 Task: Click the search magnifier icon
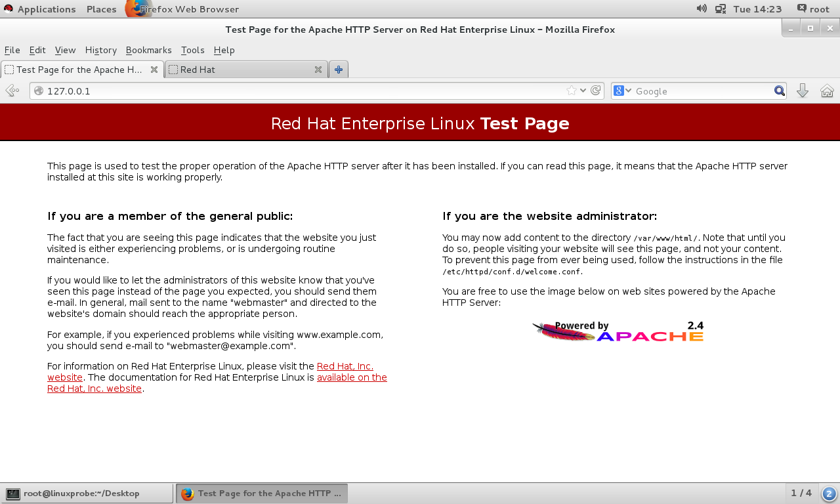(779, 91)
